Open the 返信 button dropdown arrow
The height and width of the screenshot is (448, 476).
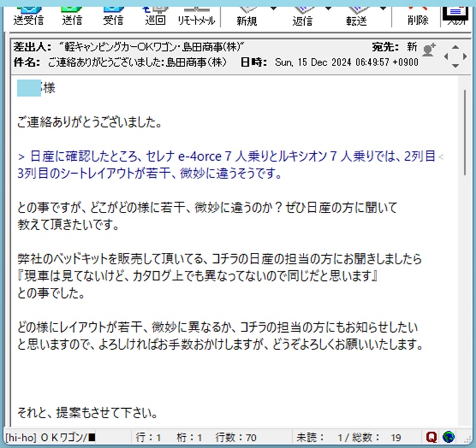pyautogui.click(x=328, y=9)
